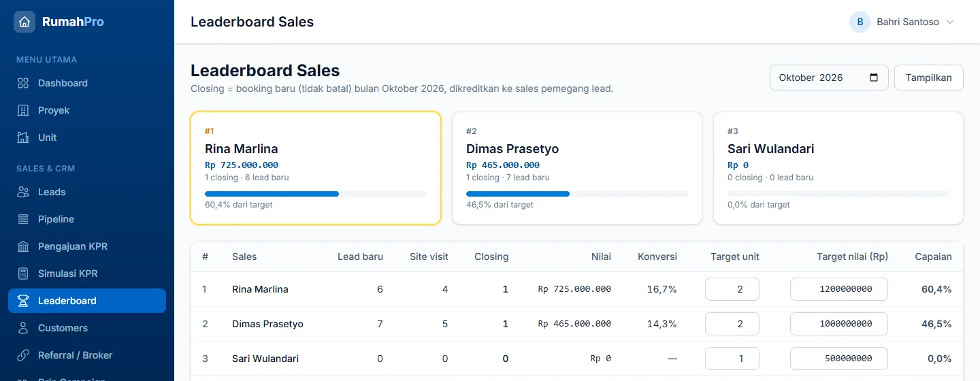Click the 60,4% Capaian cell

tap(936, 289)
